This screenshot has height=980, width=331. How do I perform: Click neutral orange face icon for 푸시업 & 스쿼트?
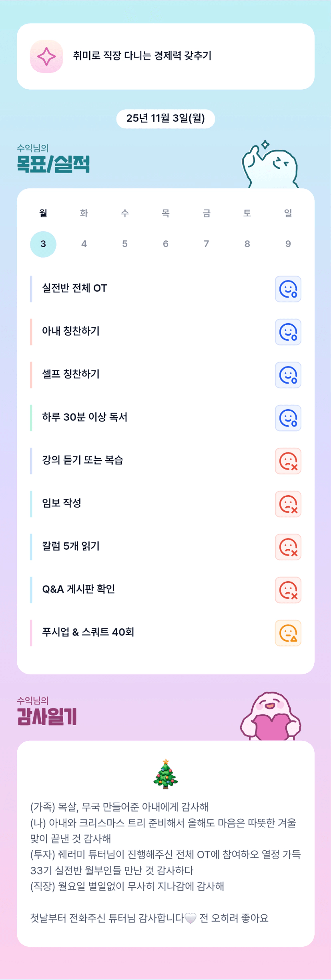[x=288, y=633]
